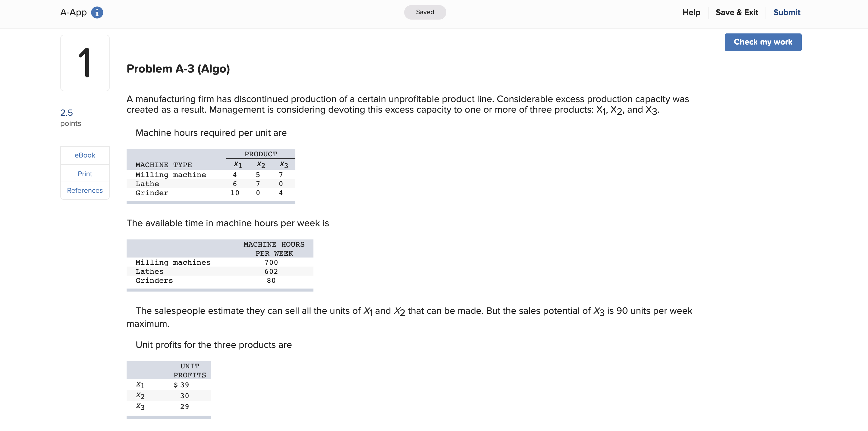Click the Saved status pill
Image resolution: width=868 pixels, height=431 pixels.
tap(425, 12)
